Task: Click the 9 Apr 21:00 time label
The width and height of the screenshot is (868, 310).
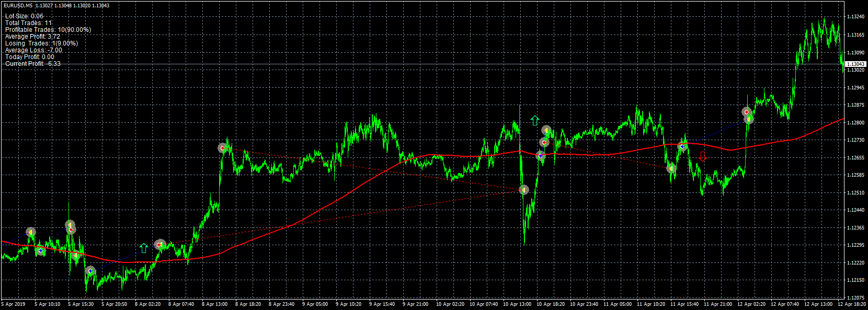Action: (416, 304)
